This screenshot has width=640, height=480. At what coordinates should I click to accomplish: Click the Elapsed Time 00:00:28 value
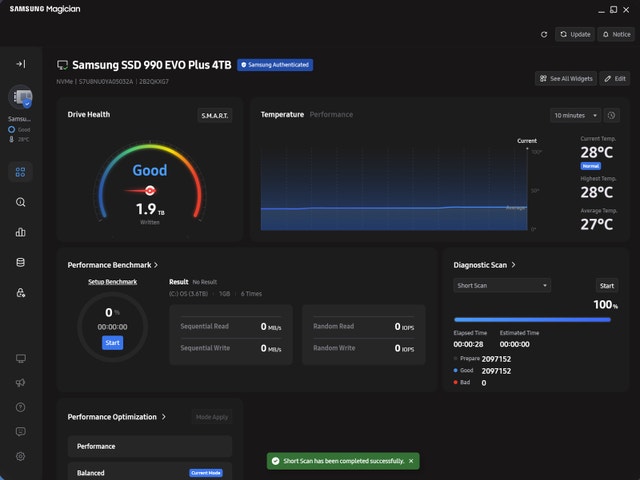pyautogui.click(x=468, y=344)
